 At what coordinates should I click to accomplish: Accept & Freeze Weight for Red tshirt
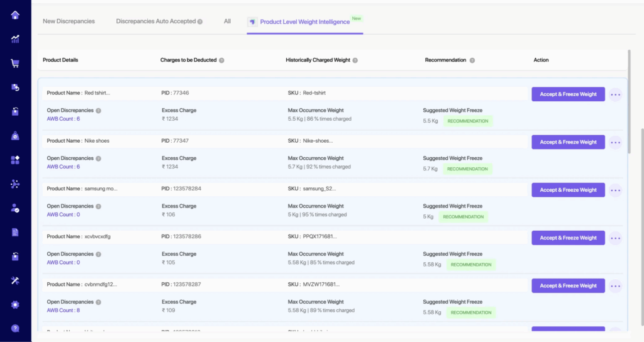pos(568,94)
